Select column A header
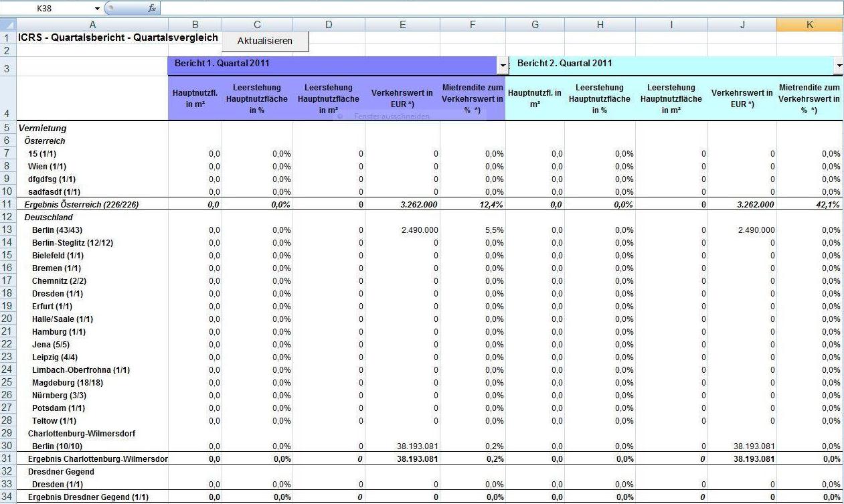Screen dimensions: 844x504 coord(92,25)
